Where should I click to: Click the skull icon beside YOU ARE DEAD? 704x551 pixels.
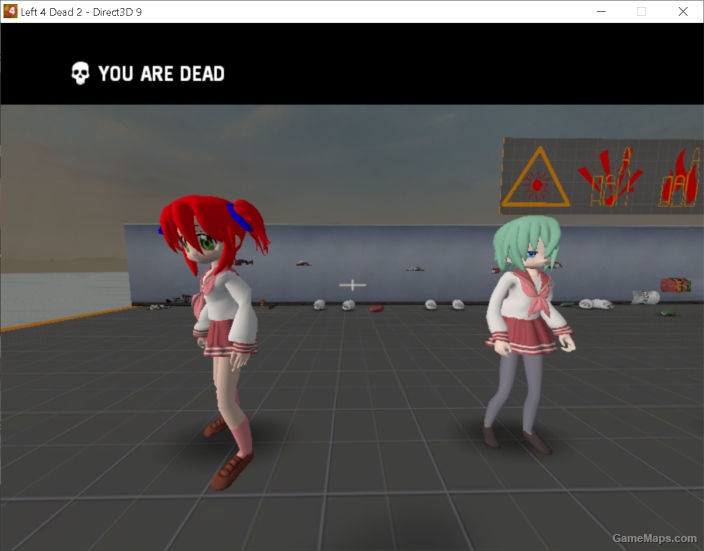click(80, 73)
